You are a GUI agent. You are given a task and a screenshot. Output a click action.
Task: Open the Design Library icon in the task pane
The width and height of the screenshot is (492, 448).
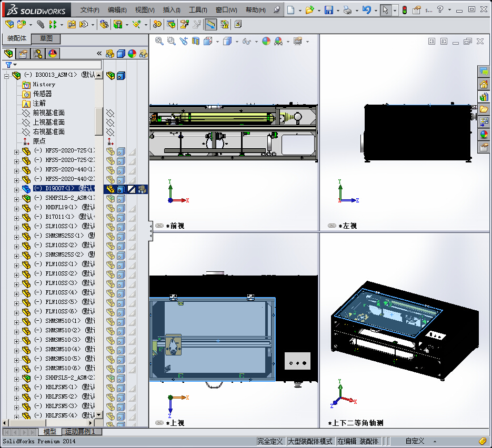click(x=484, y=97)
